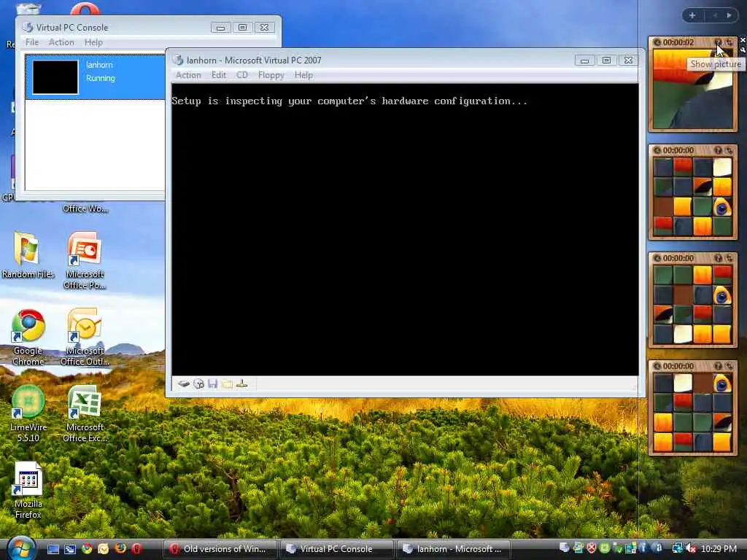Open the CD menu in Virtual PC 2007
Viewport: 747px width, 560px height.
pyautogui.click(x=242, y=75)
